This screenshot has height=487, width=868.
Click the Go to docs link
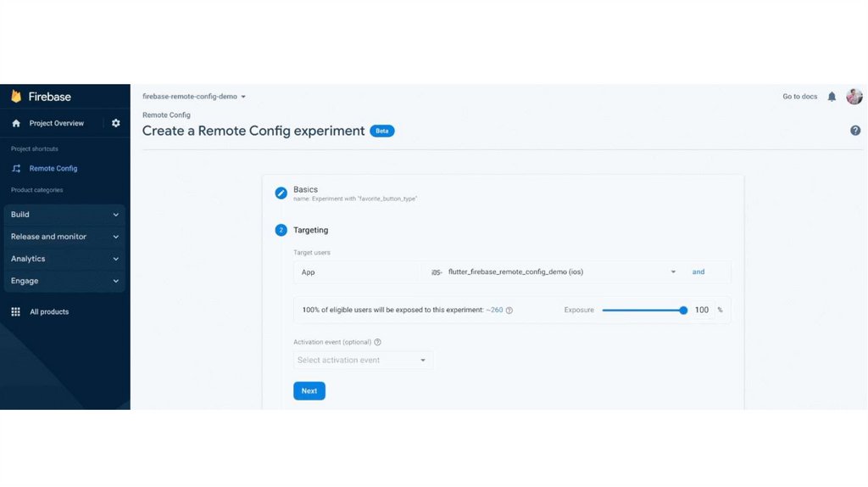click(x=799, y=97)
